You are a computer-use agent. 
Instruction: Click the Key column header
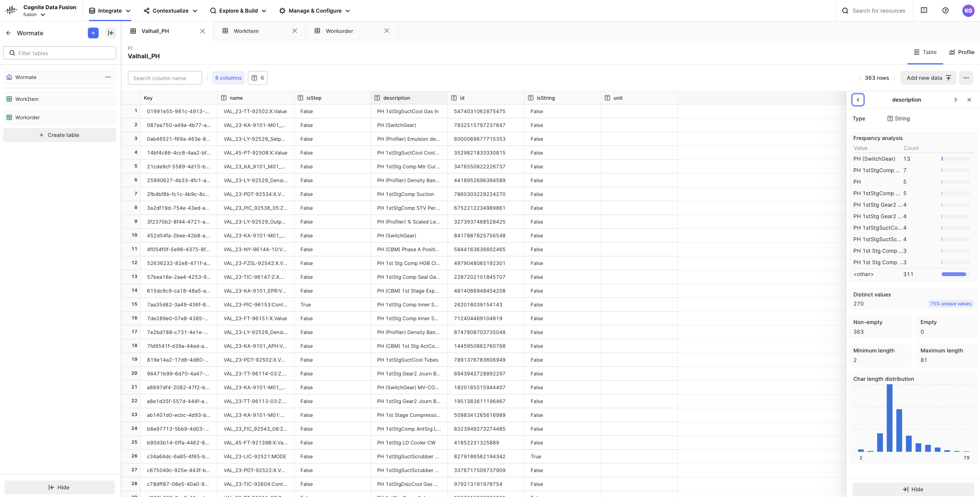179,98
